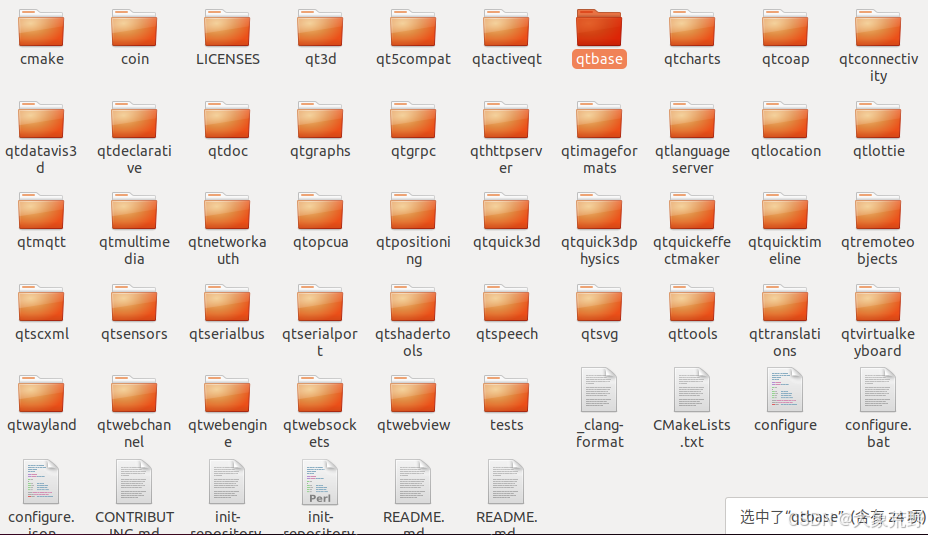Click the qtdoc folder icon
Viewport: 928px width, 535px height.
pos(227,120)
